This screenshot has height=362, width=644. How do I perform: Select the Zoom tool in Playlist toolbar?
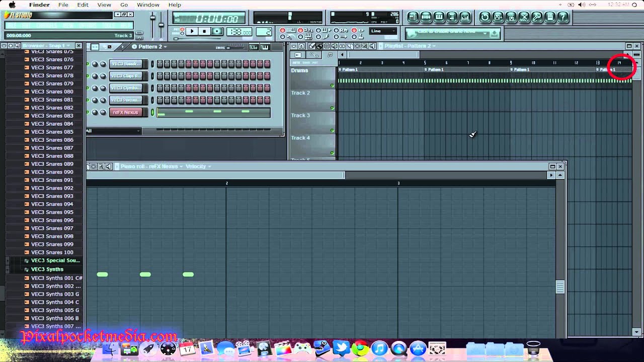(x=365, y=46)
